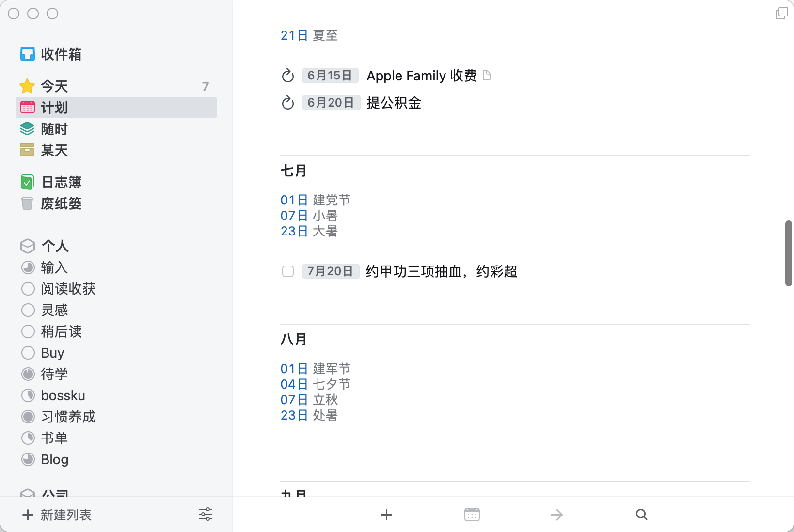794x532 pixels.
Task: Click the plus icon to add to-do
Action: pyautogui.click(x=386, y=515)
